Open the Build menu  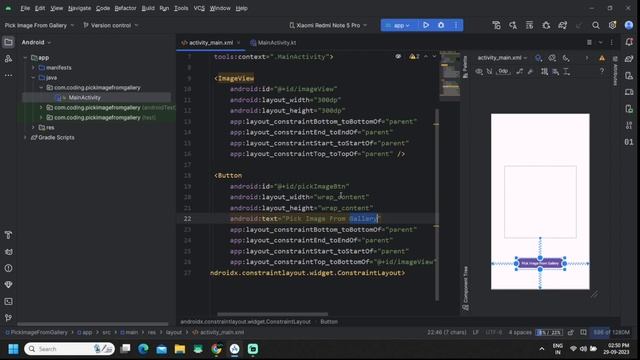click(148, 8)
